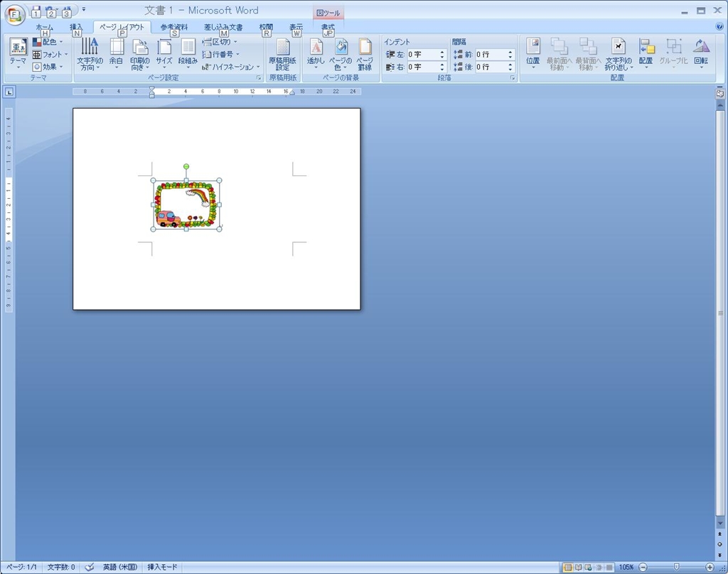
Task: Open the ハイフネーション dropdown
Action: [x=231, y=67]
